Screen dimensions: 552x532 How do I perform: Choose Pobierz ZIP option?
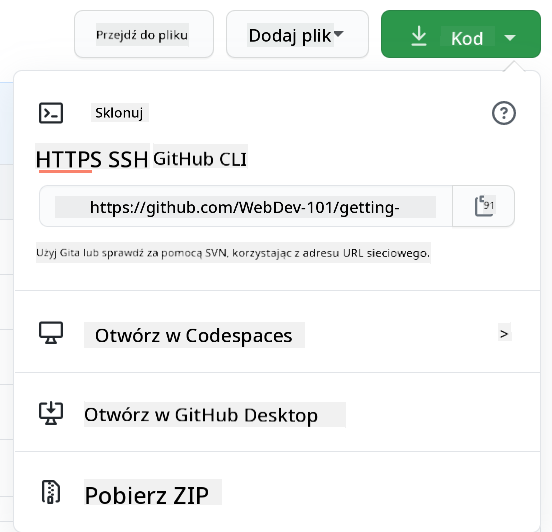click(146, 495)
